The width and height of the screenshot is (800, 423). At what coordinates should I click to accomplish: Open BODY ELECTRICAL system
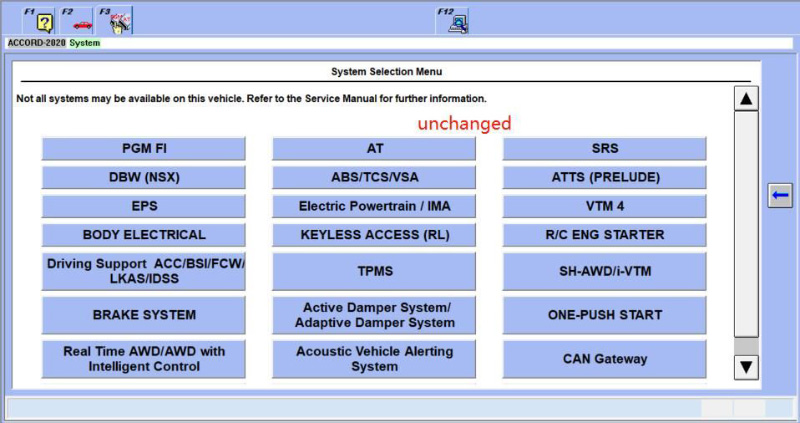pyautogui.click(x=143, y=235)
